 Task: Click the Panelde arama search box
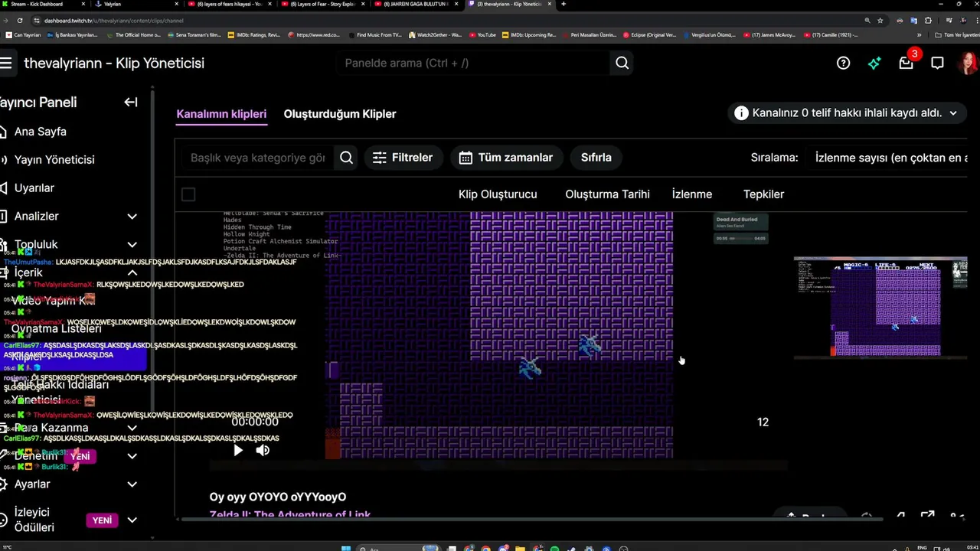[474, 64]
